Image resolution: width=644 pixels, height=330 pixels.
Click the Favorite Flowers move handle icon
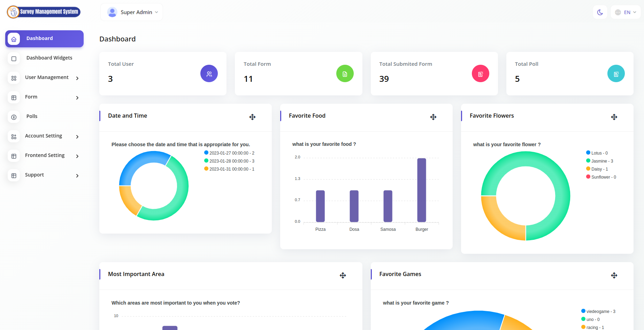pyautogui.click(x=614, y=117)
